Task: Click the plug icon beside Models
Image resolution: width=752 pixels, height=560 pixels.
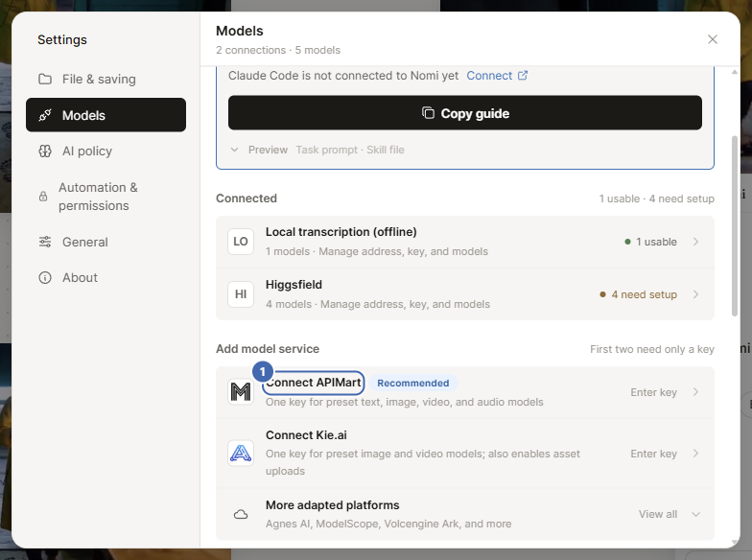Action: pos(45,115)
